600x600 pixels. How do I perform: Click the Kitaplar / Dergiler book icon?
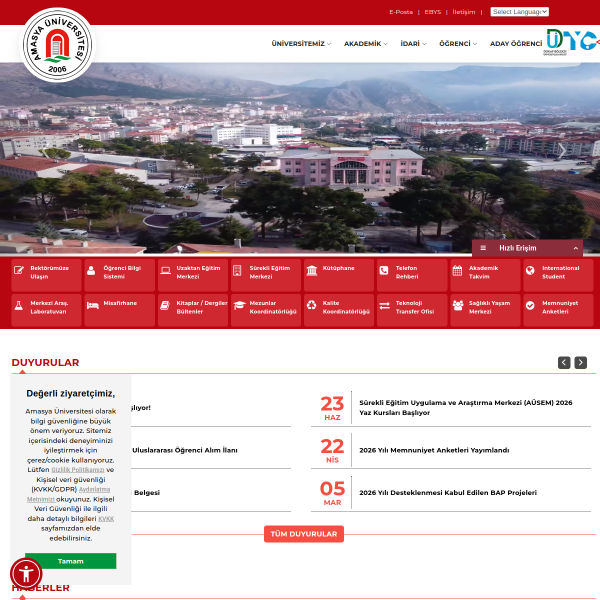click(165, 305)
